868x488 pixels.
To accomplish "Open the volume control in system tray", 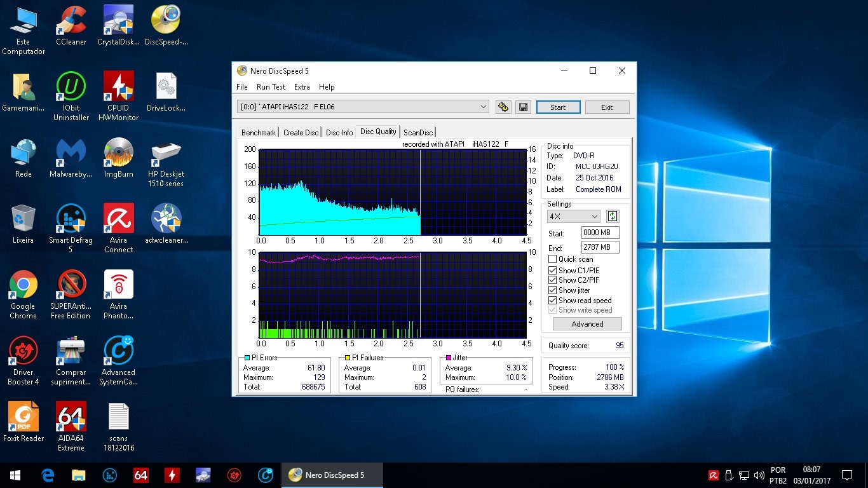I will 759,475.
